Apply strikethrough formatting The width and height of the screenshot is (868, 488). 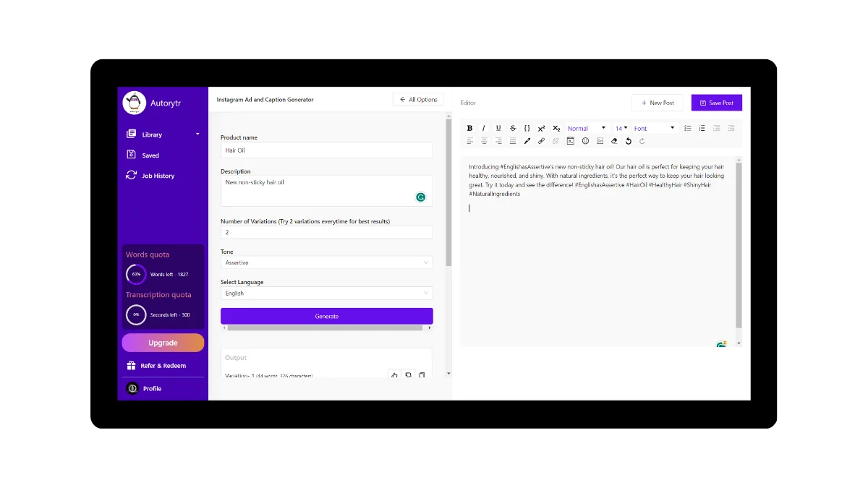(513, 128)
